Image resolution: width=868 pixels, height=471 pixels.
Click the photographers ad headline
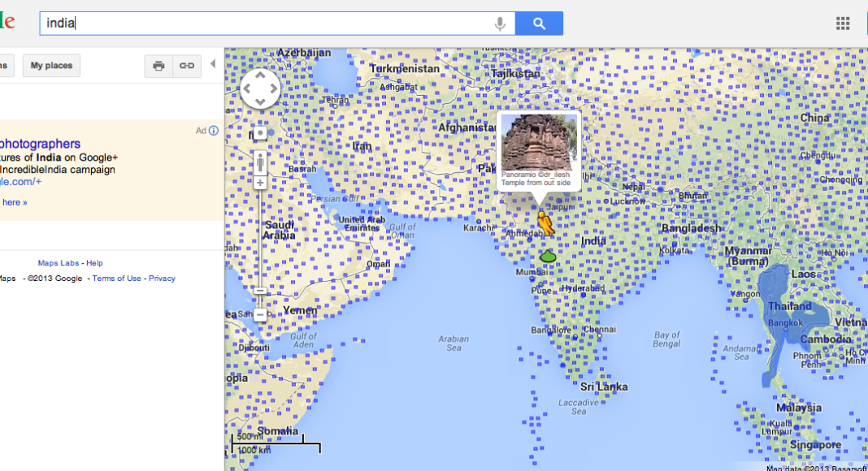[x=41, y=144]
